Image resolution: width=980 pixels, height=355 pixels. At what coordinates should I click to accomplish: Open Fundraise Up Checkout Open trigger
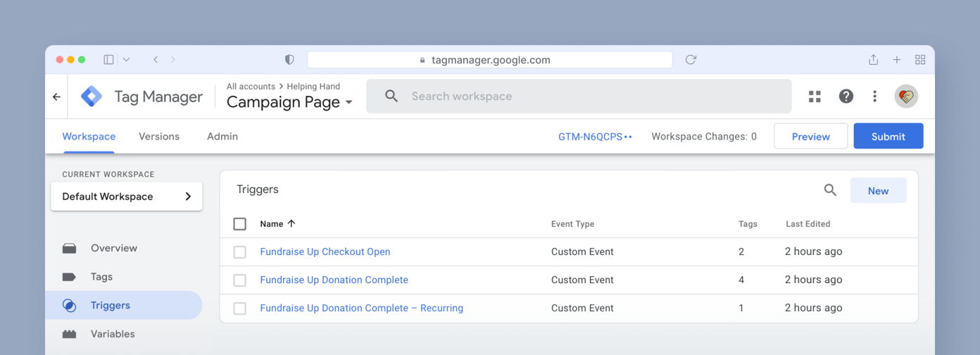(325, 251)
